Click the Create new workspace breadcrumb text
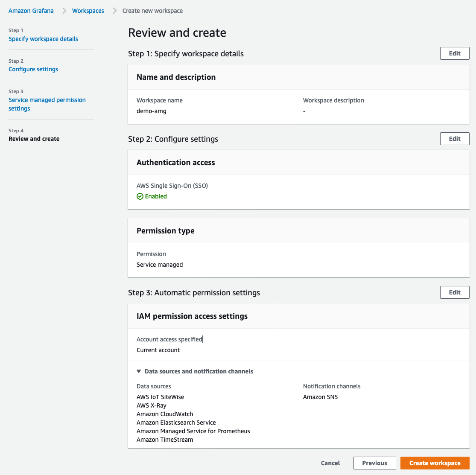Viewport: 476px width, 475px height. pyautogui.click(x=152, y=11)
